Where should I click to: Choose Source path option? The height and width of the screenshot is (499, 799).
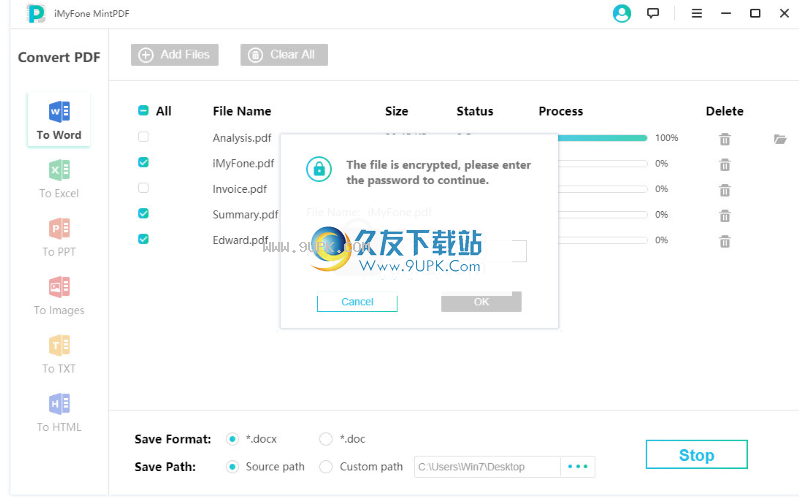coord(232,466)
